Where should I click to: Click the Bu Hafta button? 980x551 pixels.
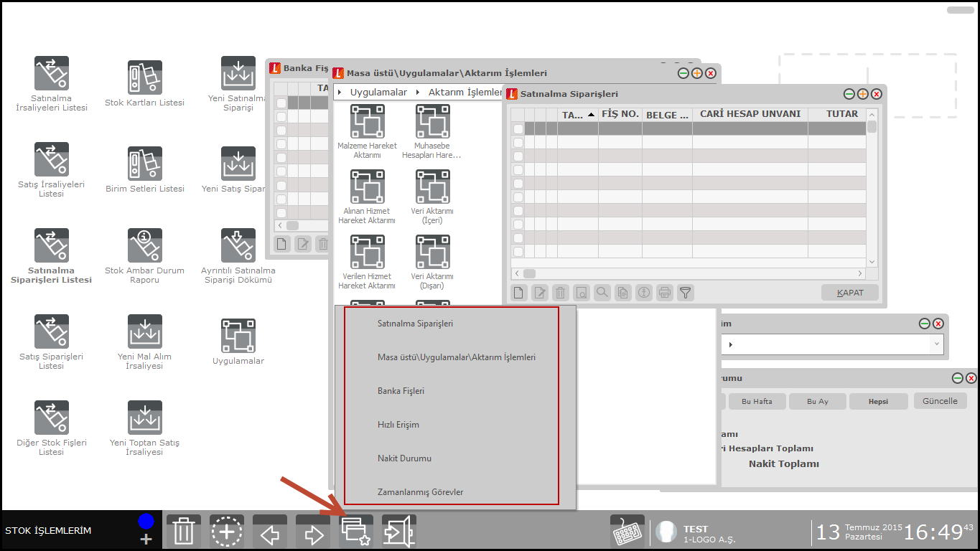[757, 401]
